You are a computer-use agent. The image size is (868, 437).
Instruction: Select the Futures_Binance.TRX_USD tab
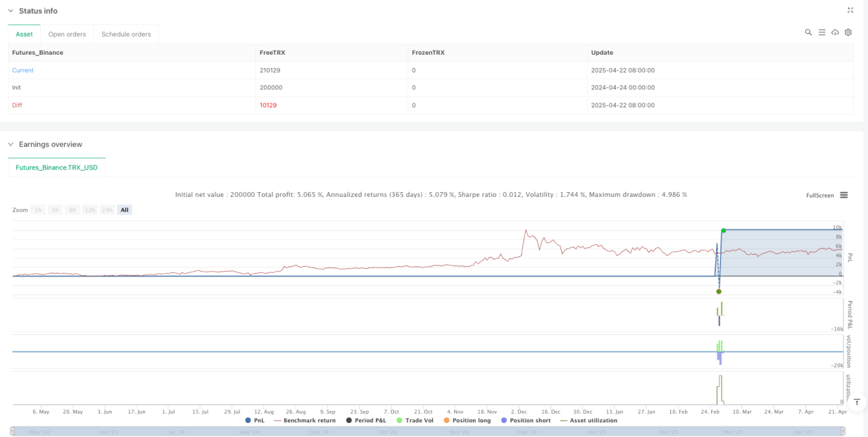pyautogui.click(x=57, y=167)
